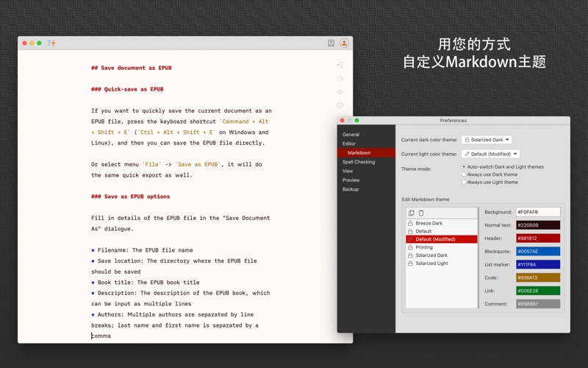Open General preferences
Viewport: 588px width, 368px height.
tap(351, 135)
